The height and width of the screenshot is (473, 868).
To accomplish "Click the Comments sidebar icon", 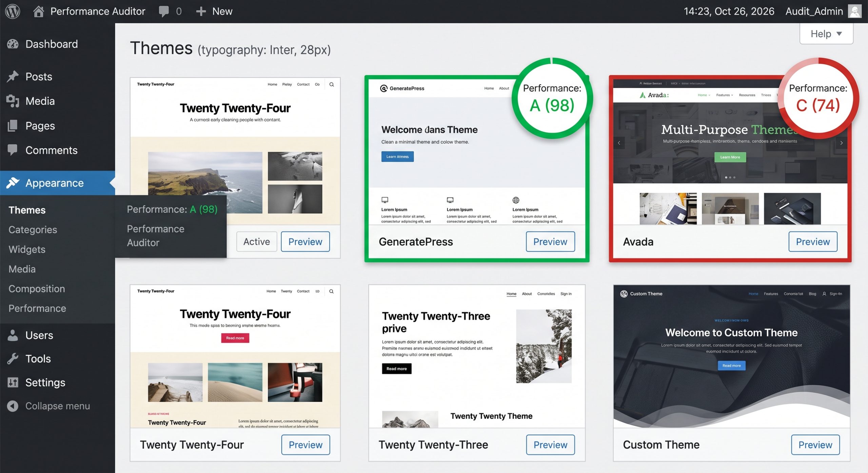I will (x=13, y=150).
